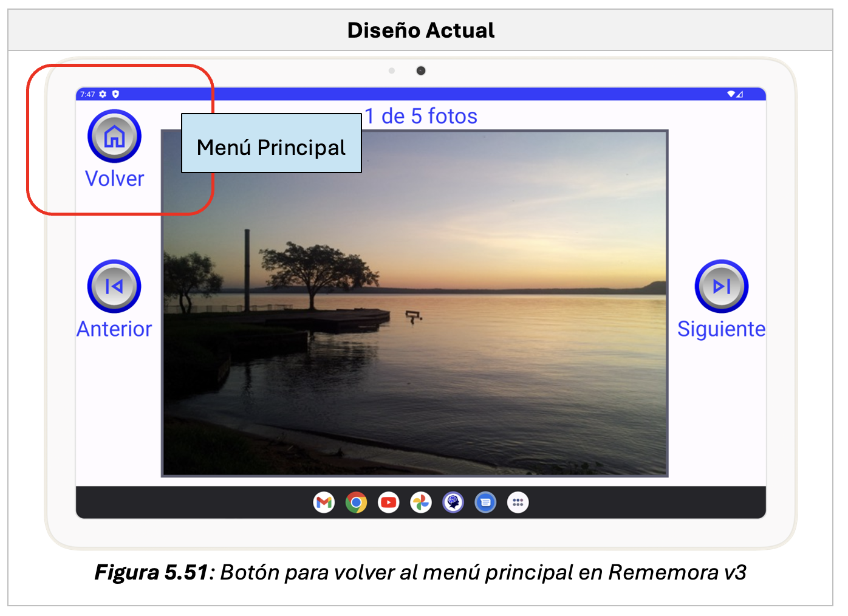Open the Rememora brain-head app icon
Viewport: 848px width, 616px height.
pos(453,502)
